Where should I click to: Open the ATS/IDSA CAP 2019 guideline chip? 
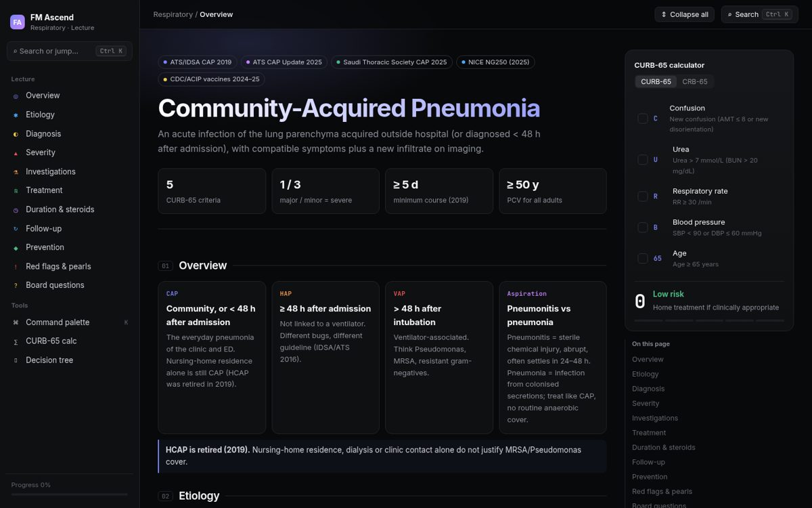[197, 62]
